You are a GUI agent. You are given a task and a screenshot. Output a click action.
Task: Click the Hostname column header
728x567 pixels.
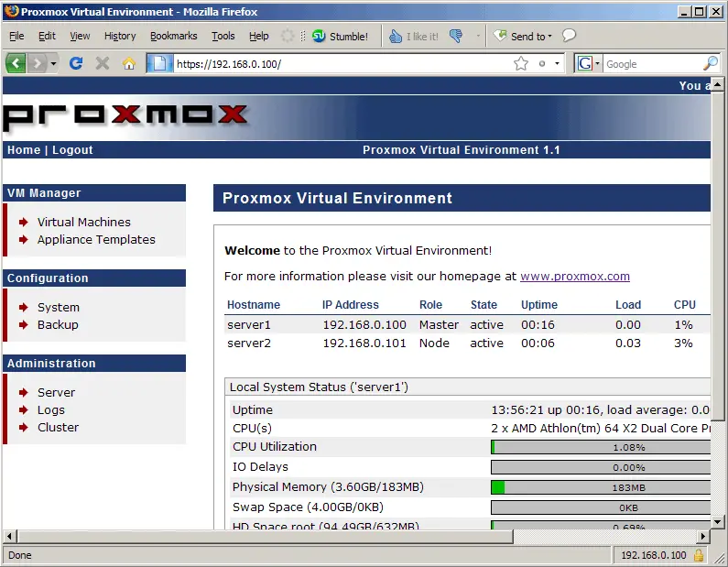(x=254, y=305)
